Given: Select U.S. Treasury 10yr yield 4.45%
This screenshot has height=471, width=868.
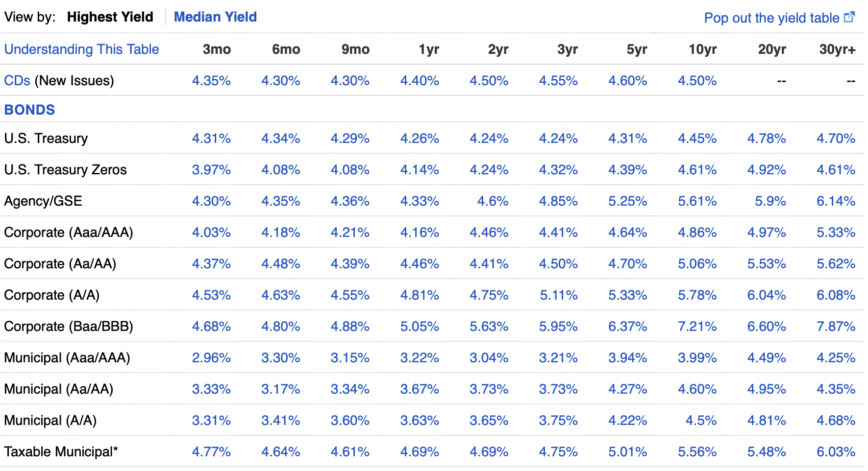Looking at the screenshot, I should (697, 139).
